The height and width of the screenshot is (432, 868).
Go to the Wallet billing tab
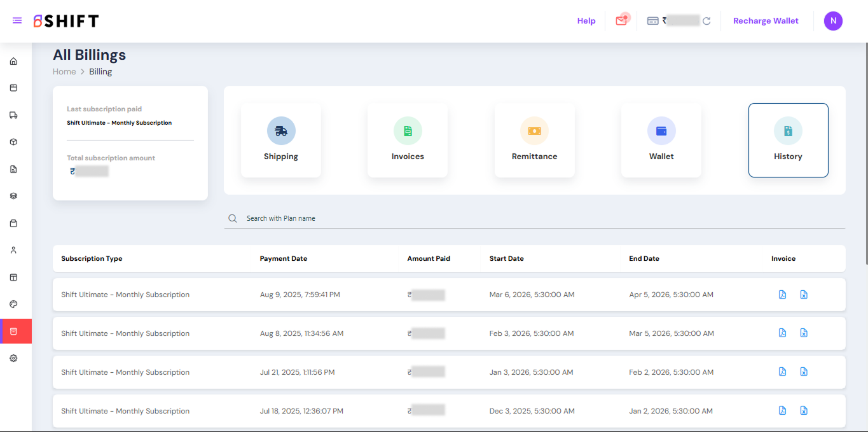(661, 140)
